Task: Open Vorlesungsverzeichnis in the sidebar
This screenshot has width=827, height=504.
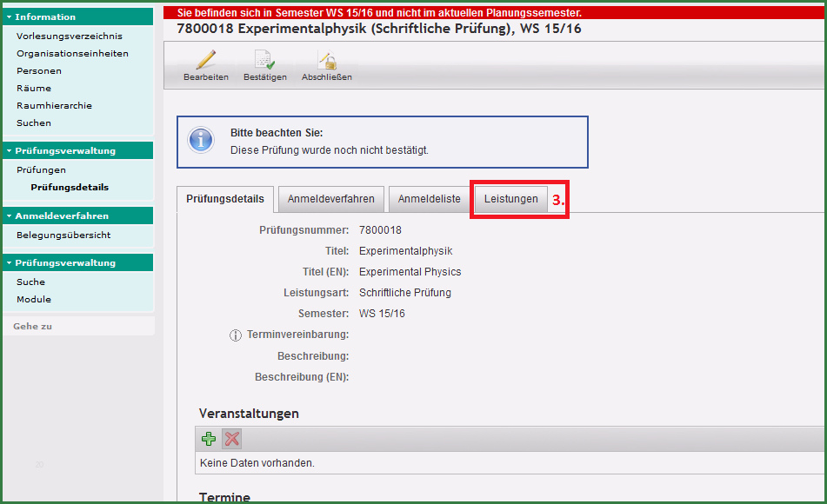Action: click(69, 36)
